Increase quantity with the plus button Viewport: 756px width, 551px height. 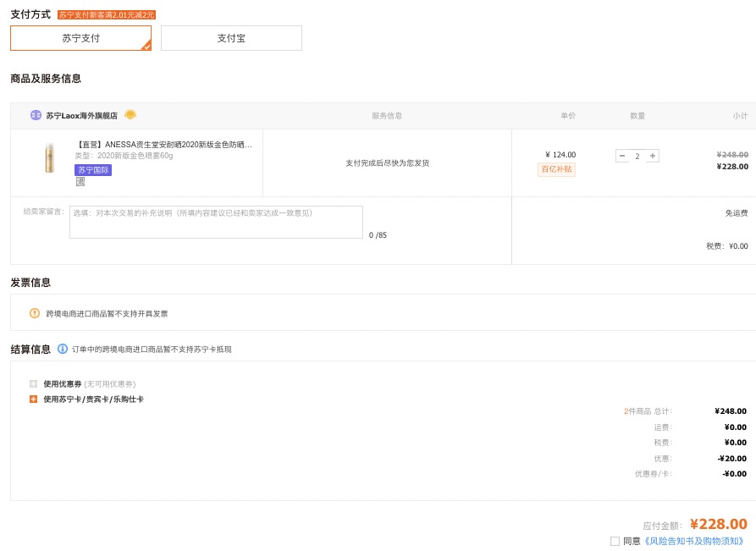click(653, 156)
